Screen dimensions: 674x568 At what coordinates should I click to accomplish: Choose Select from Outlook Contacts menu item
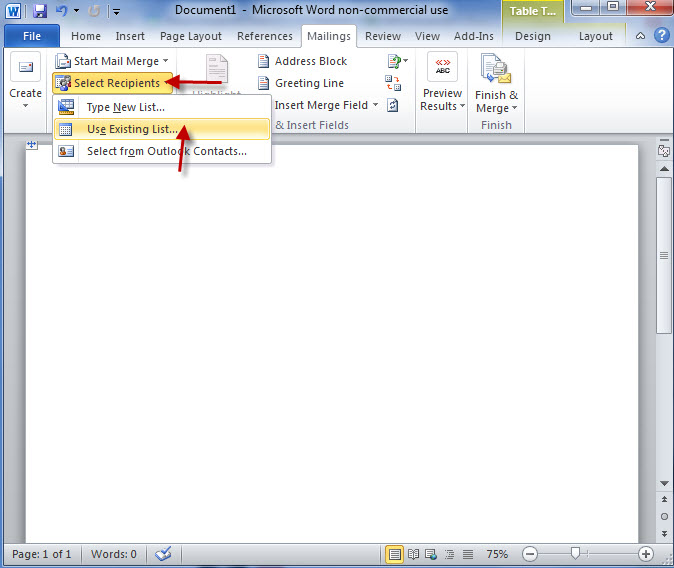tap(162, 151)
